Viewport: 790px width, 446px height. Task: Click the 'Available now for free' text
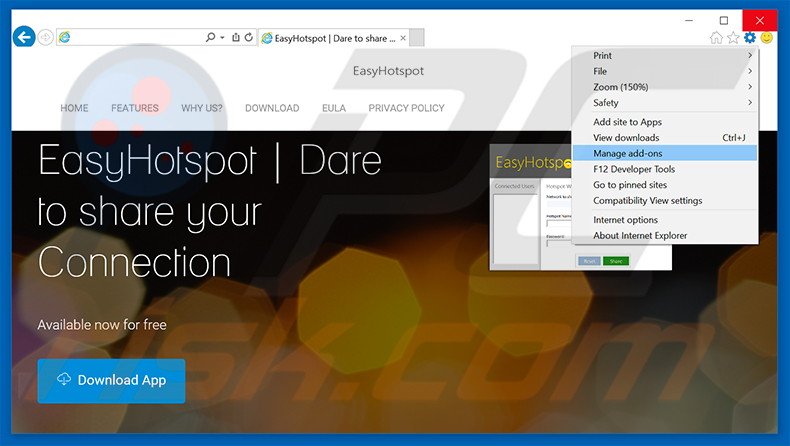102,325
